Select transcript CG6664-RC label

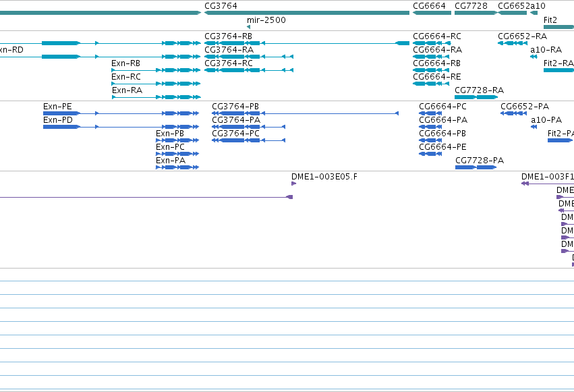tap(437, 36)
